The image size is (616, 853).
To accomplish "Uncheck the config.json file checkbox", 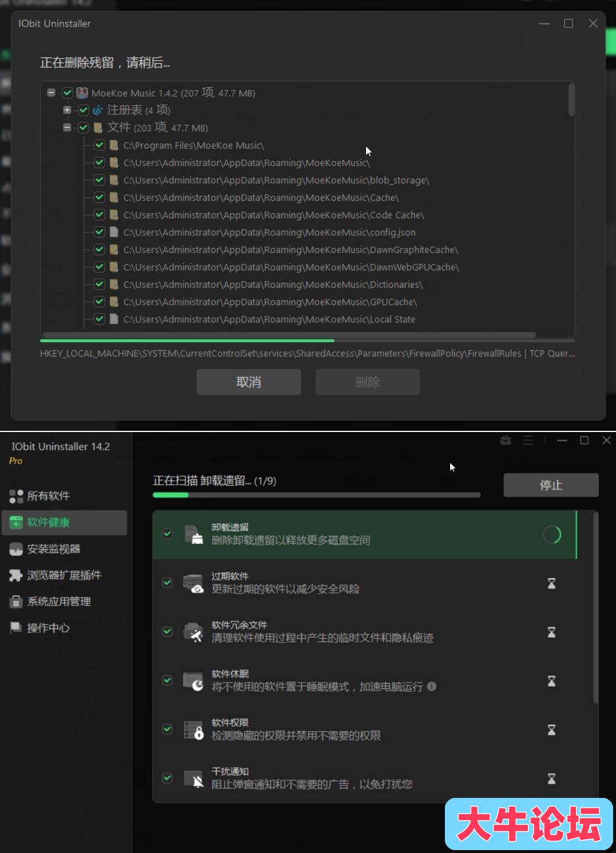I will [99, 232].
